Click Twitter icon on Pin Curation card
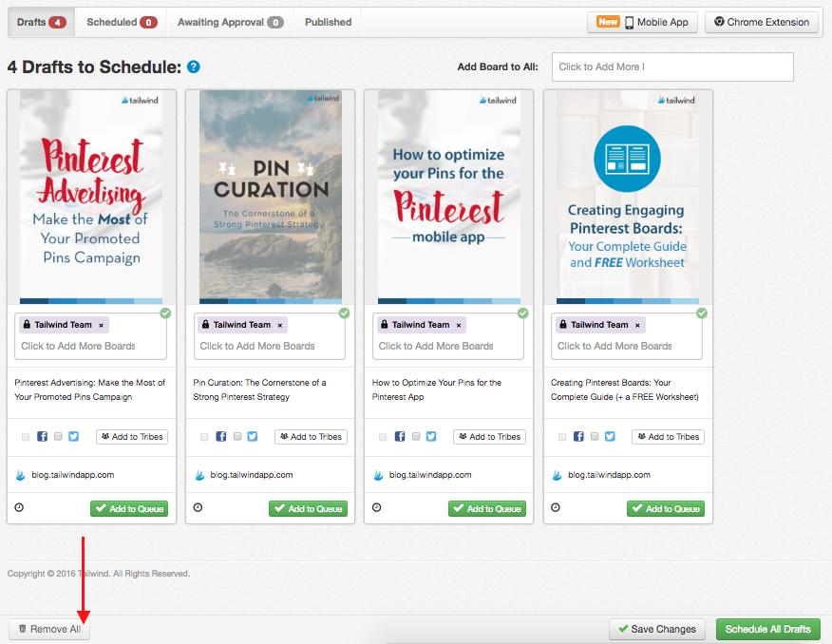The height and width of the screenshot is (644, 832). [x=253, y=437]
